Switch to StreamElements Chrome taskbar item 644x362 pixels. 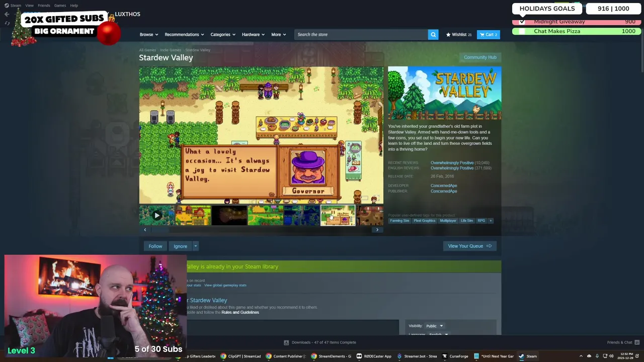[x=331, y=356]
